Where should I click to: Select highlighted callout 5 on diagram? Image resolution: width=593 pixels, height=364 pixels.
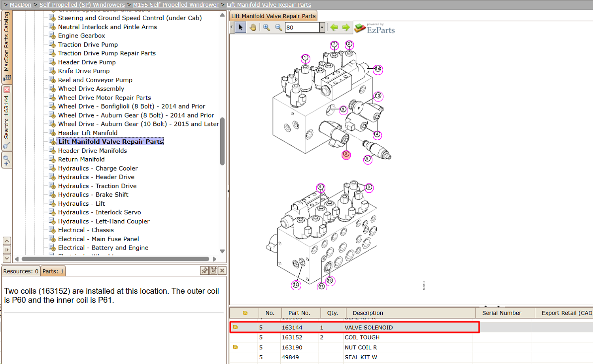[x=346, y=154]
